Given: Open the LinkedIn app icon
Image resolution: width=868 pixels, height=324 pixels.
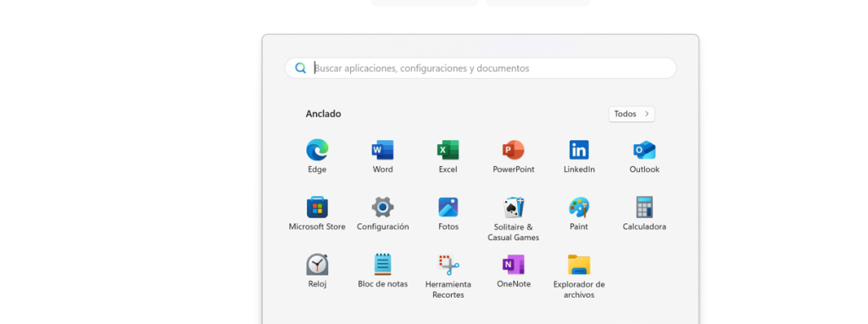Looking at the screenshot, I should [579, 150].
